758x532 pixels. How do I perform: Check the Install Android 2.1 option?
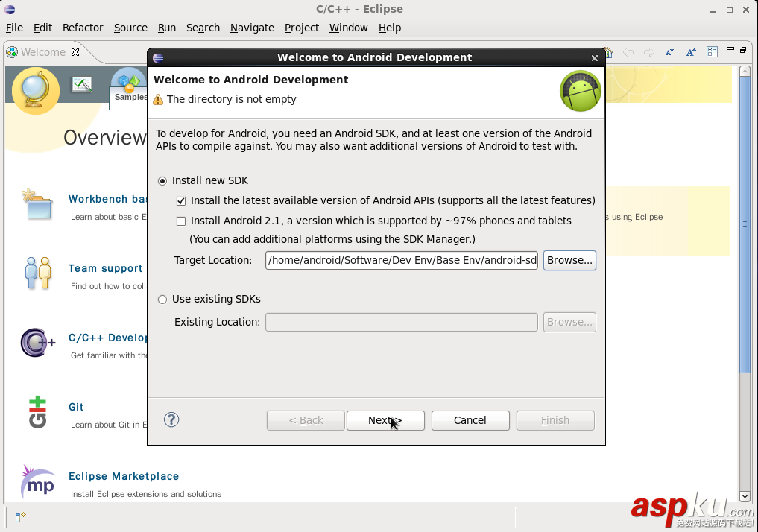(x=181, y=221)
